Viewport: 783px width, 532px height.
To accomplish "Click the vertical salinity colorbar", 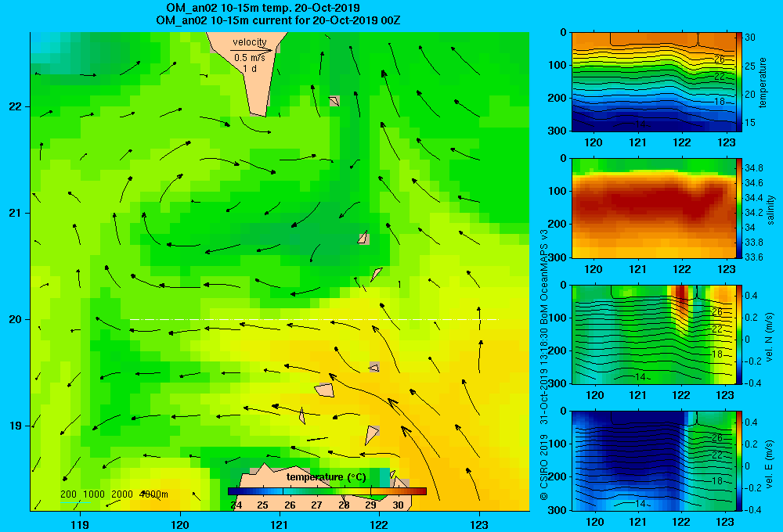I will [738, 208].
